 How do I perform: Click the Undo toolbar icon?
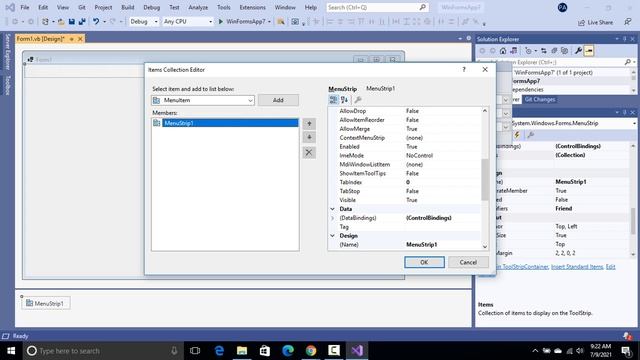click(x=96, y=22)
